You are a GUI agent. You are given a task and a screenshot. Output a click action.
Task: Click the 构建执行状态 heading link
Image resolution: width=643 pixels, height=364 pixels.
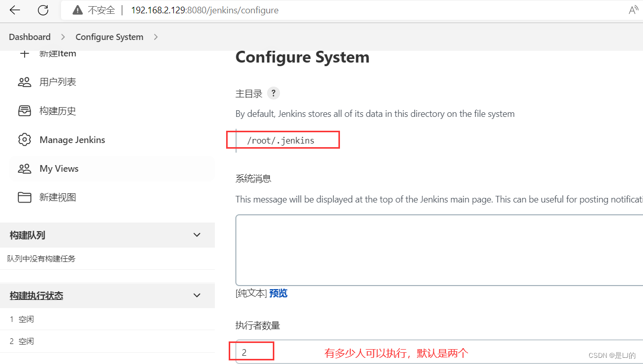point(36,296)
